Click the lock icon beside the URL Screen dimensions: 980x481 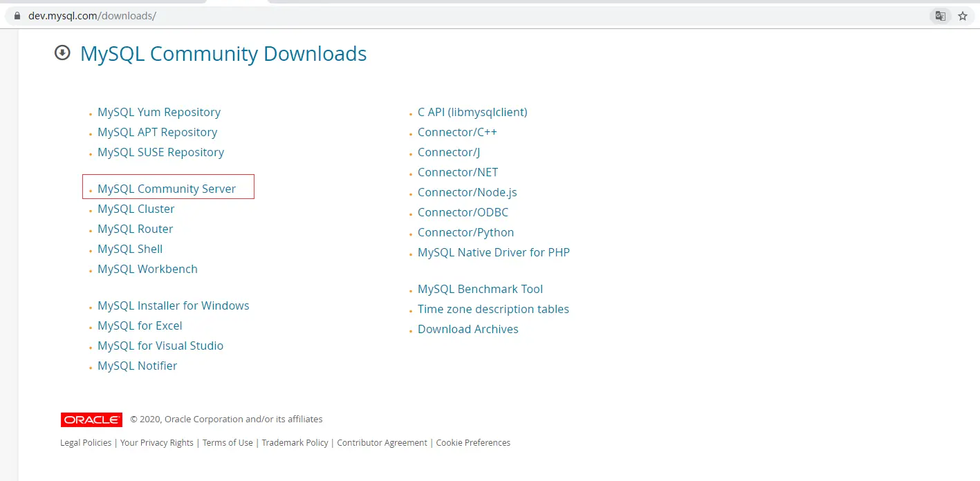[18, 15]
